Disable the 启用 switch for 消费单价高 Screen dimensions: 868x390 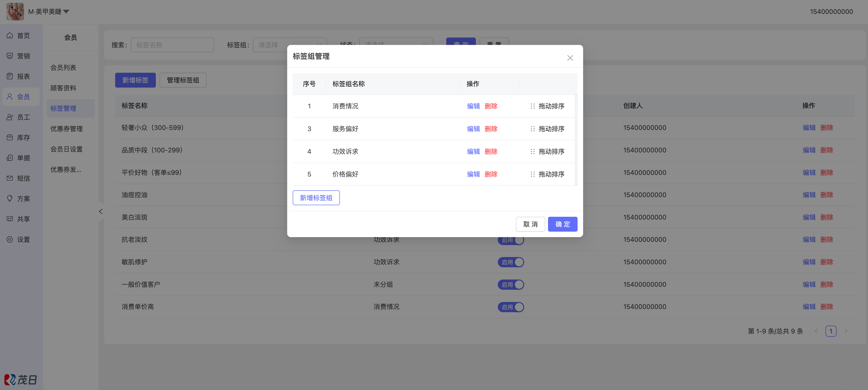511,307
